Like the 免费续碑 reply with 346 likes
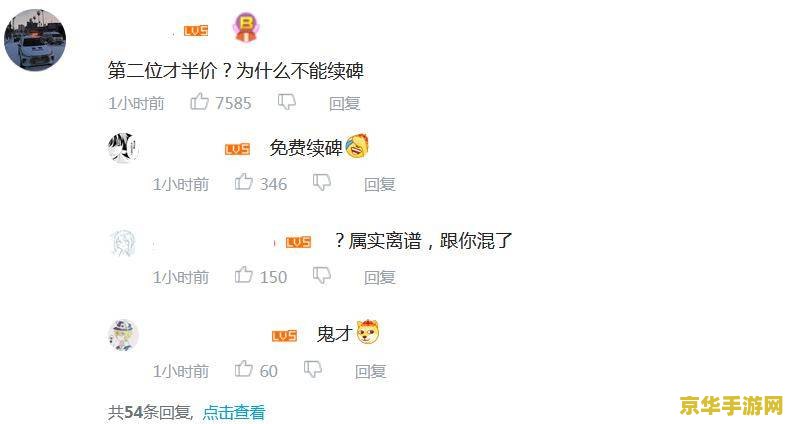The height and width of the screenshot is (424, 789). click(x=244, y=182)
